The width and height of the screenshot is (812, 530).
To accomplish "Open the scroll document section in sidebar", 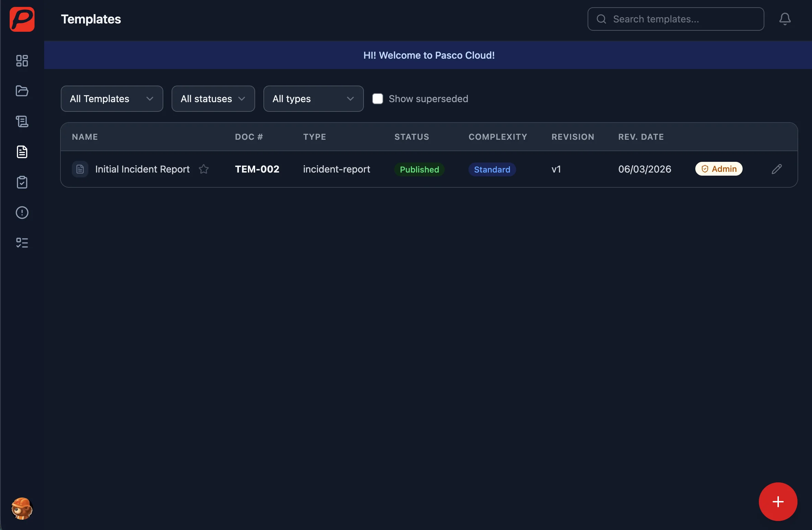I will click(22, 121).
